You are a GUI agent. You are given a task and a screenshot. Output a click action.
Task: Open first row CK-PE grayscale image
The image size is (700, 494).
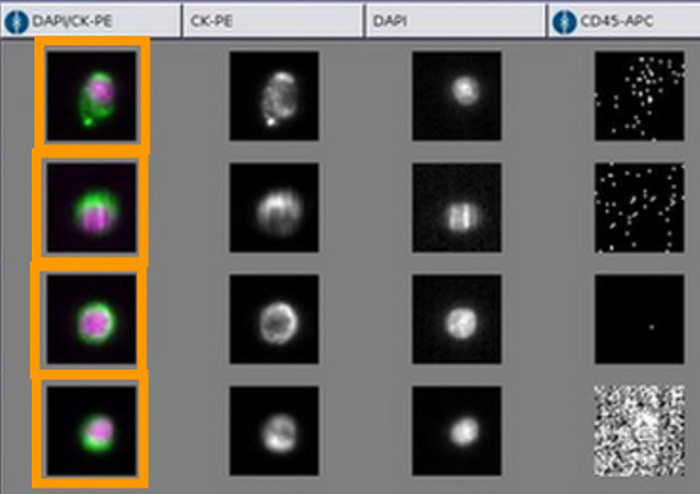[x=273, y=96]
